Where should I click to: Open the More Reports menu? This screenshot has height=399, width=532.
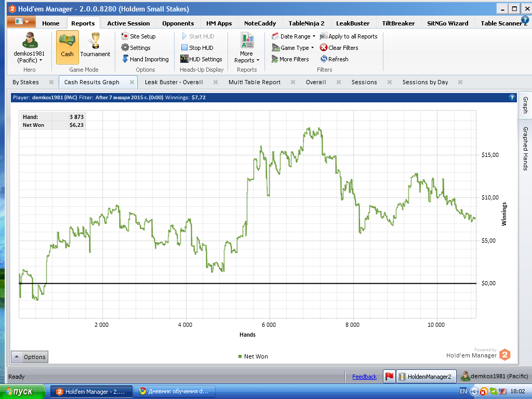tap(247, 48)
